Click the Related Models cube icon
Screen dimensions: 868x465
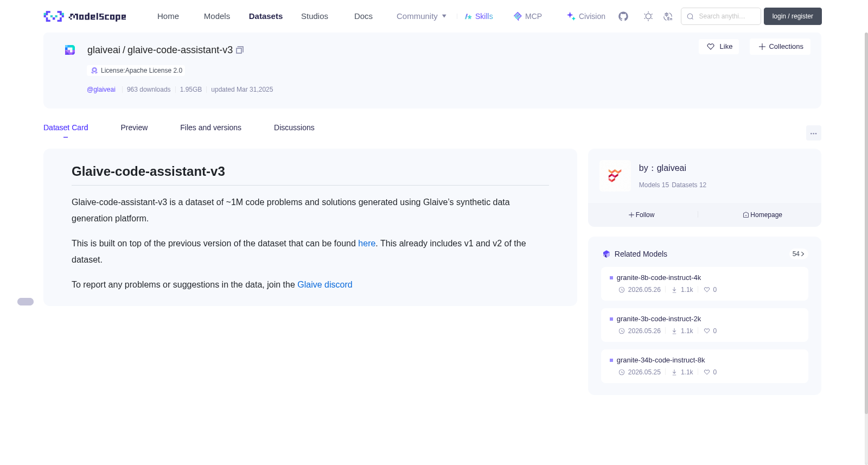pyautogui.click(x=607, y=254)
